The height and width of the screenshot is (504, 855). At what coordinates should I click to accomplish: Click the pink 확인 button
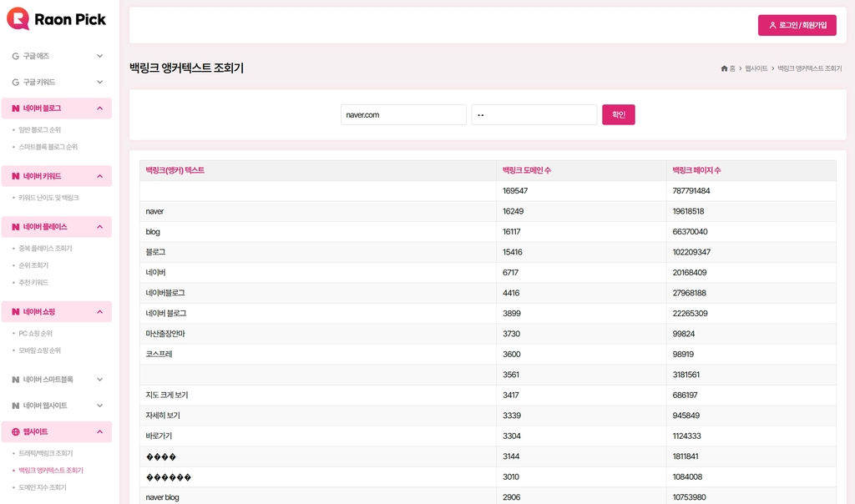pos(619,114)
